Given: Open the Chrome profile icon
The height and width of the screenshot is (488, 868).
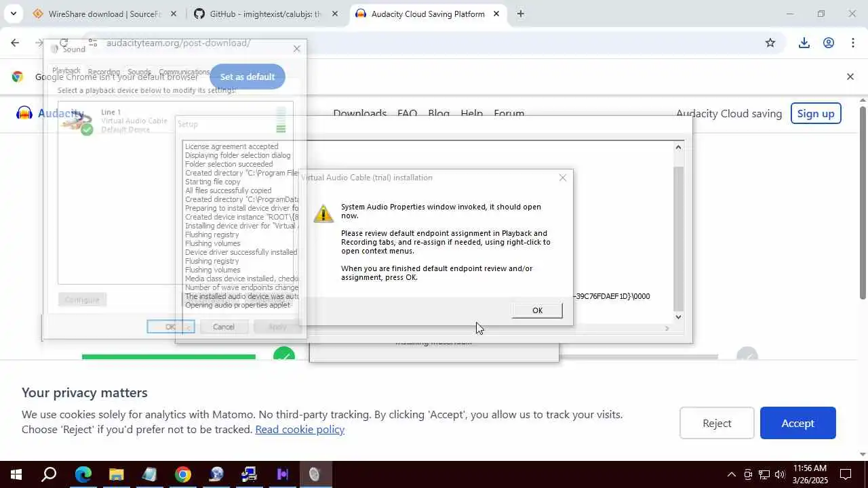Looking at the screenshot, I should pyautogui.click(x=828, y=43).
